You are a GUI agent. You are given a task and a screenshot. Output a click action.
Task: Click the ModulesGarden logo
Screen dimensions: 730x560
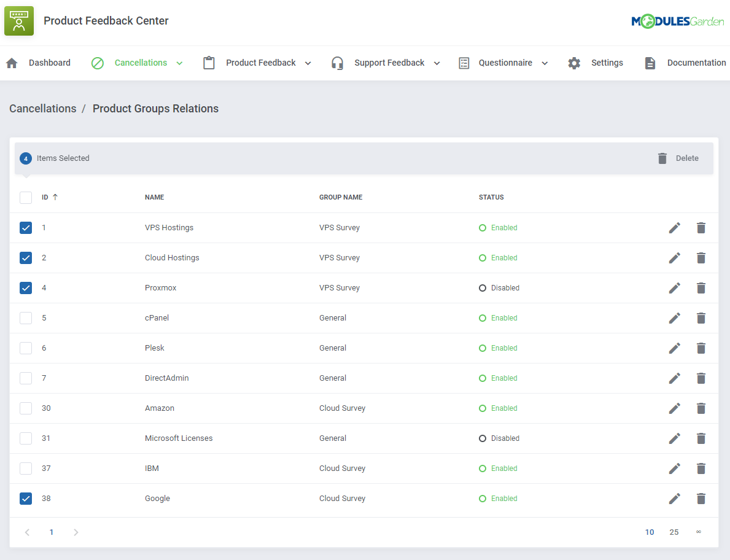677,21
